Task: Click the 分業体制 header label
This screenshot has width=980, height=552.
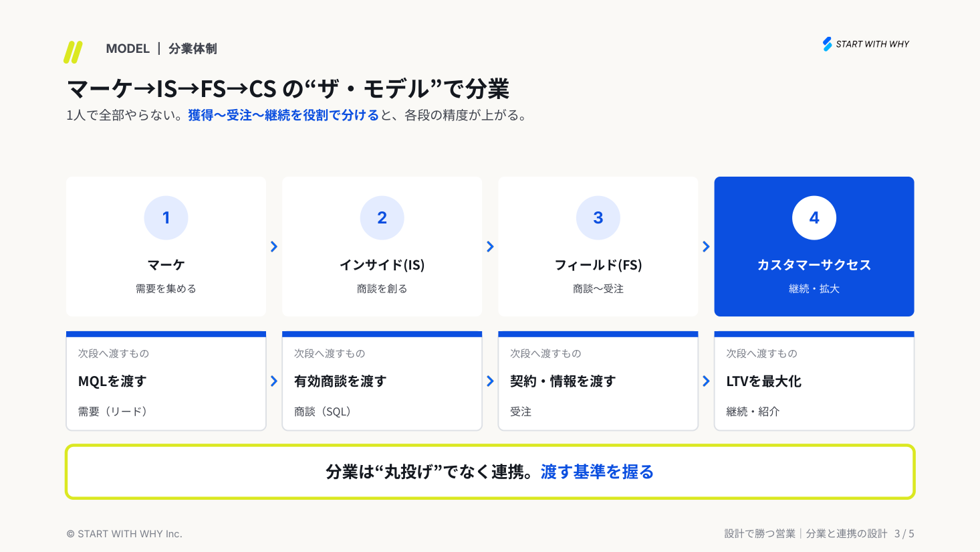Action: (x=193, y=49)
